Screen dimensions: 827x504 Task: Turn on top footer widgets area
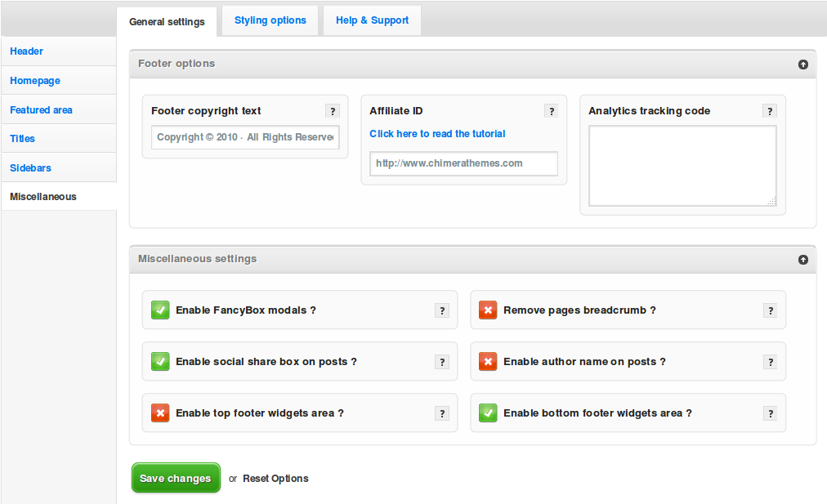tap(160, 413)
